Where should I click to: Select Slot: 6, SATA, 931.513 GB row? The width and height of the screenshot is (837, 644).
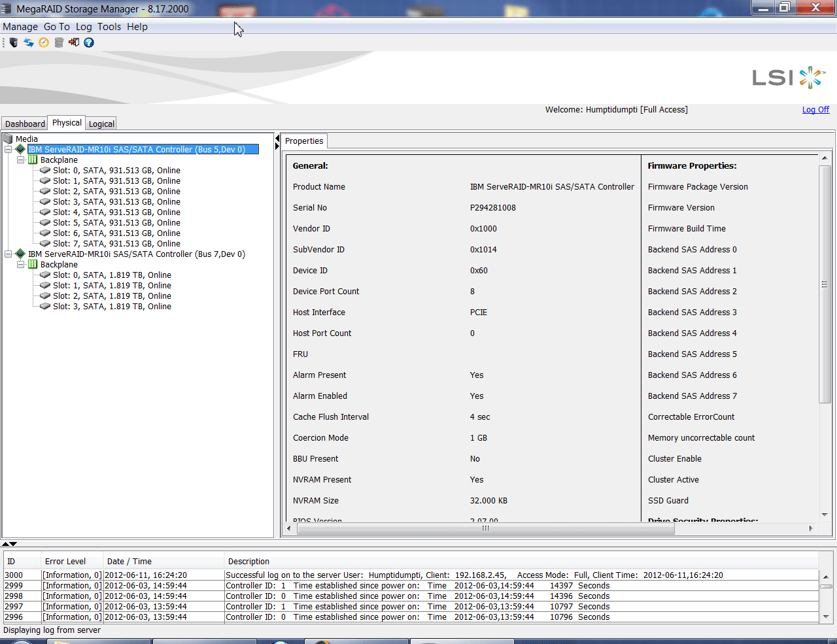116,233
